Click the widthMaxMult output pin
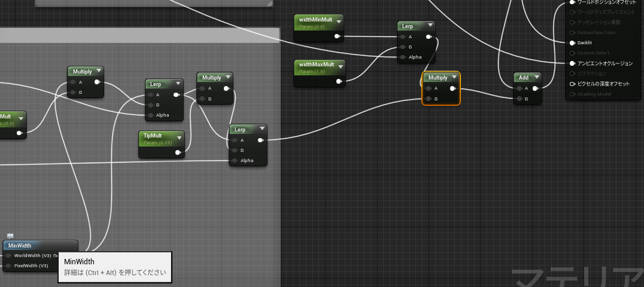 [x=339, y=81]
